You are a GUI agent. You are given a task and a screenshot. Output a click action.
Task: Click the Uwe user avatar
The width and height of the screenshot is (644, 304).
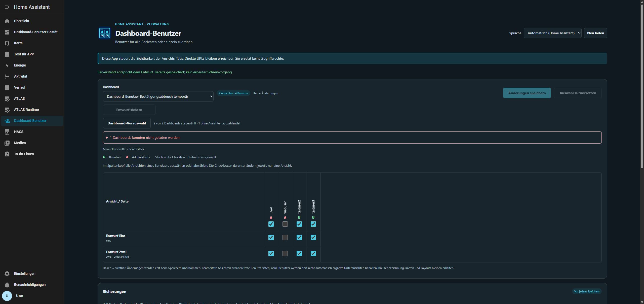click(x=7, y=296)
